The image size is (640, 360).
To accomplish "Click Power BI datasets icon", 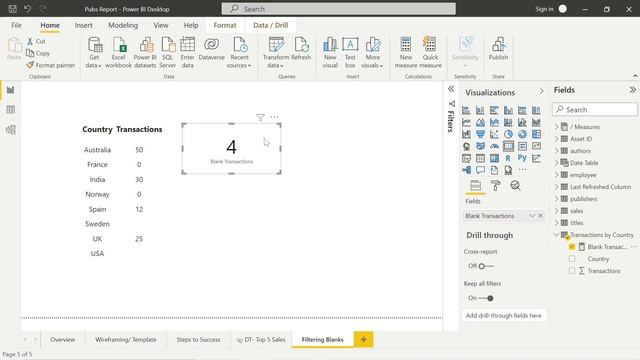I will coord(146,45).
